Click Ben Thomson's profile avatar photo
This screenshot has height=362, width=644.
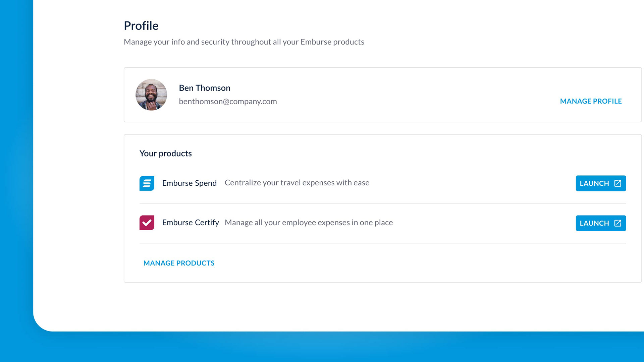tap(151, 95)
